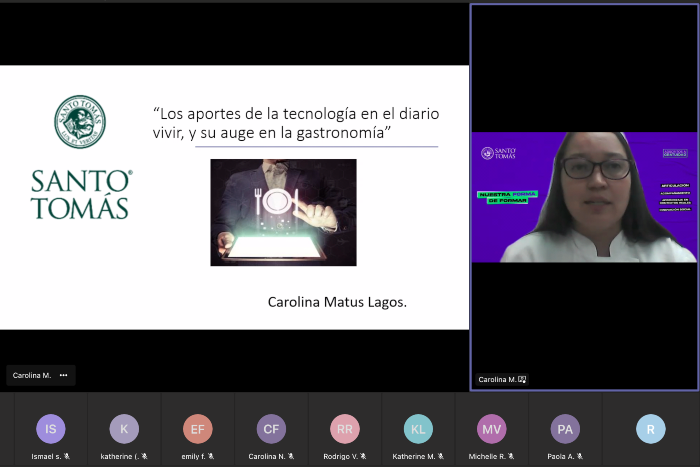The width and height of the screenshot is (700, 467).
Task: Click the Santo Tomás round seal logo on slide
Action: pyautogui.click(x=80, y=121)
